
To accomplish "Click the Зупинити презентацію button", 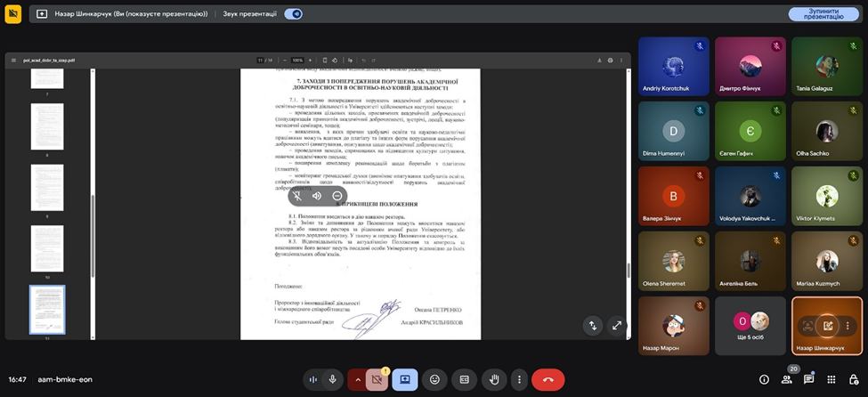I will [x=823, y=14].
